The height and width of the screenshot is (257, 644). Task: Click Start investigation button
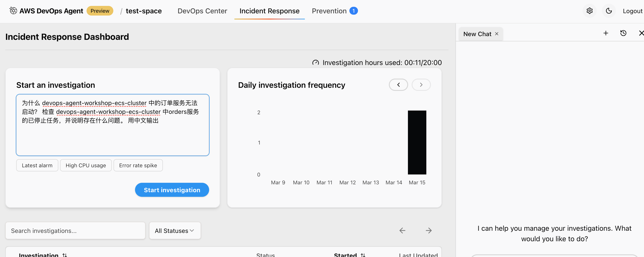point(172,190)
